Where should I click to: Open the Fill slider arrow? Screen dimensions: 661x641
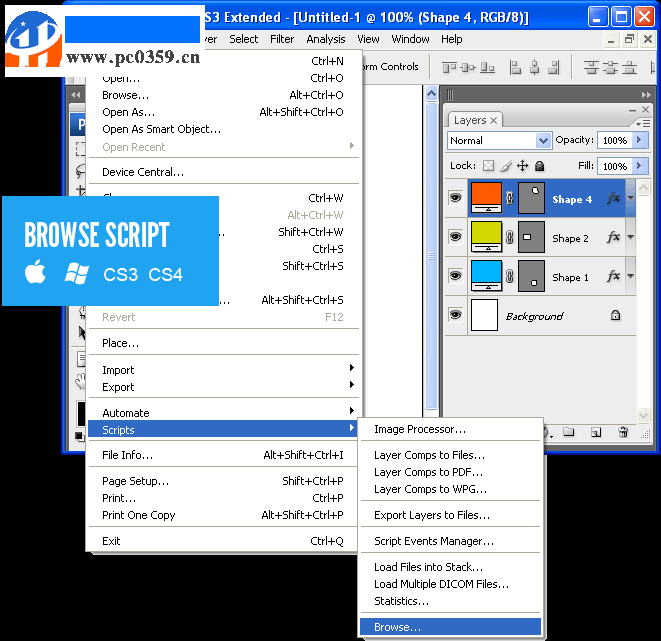(639, 166)
